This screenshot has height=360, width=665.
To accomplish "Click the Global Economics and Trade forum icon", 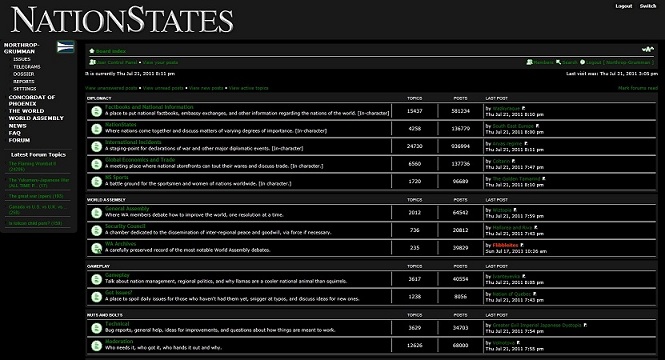I will tap(96, 164).
